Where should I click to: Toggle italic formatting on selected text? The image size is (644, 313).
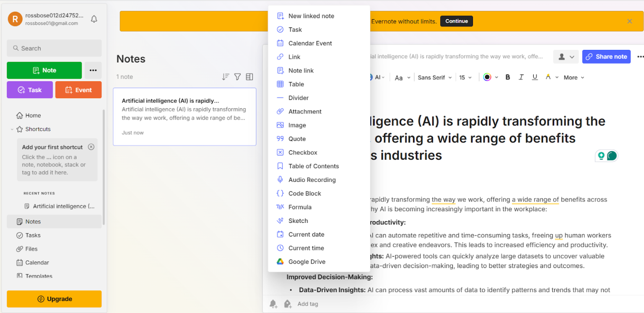[521, 77]
